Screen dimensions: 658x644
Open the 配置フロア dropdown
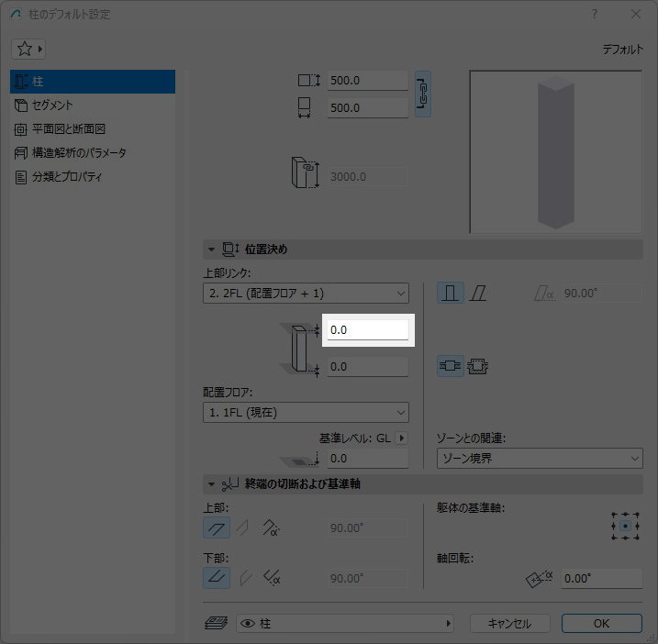pos(306,413)
